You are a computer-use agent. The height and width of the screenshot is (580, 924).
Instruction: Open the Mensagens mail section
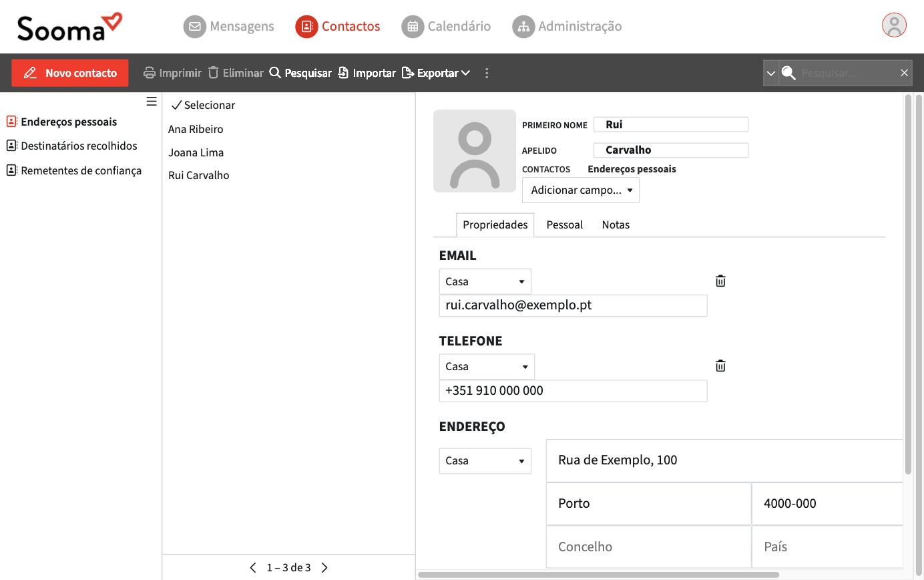(x=229, y=27)
